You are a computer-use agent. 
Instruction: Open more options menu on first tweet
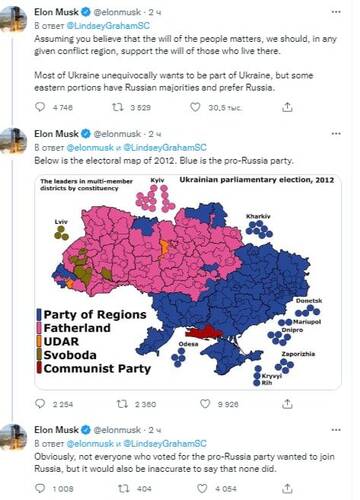(x=336, y=12)
